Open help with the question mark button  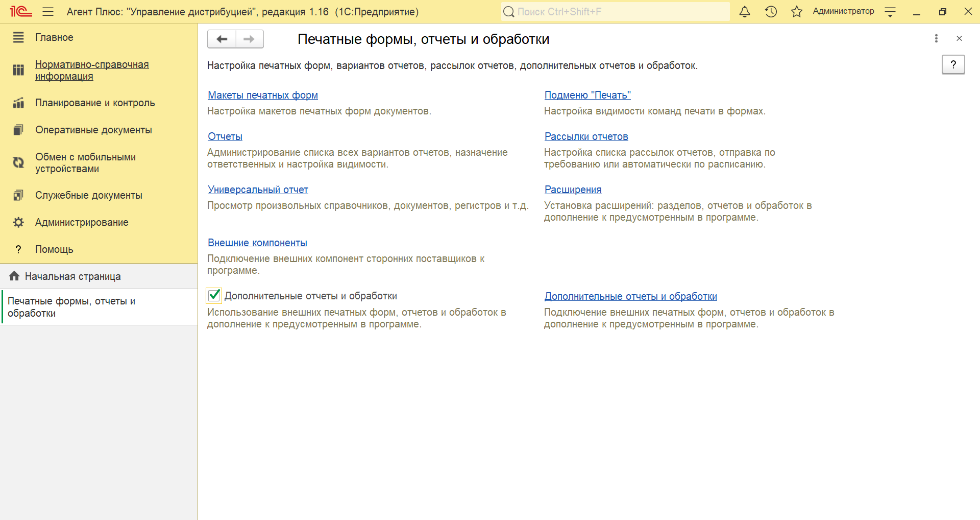tap(953, 64)
